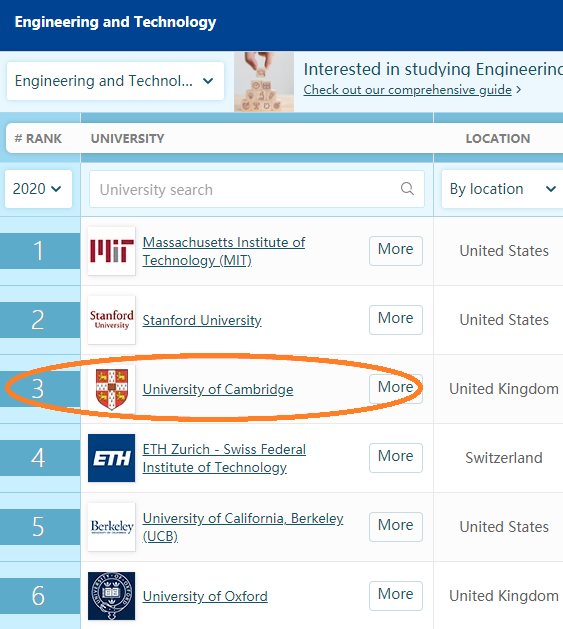563x629 pixels.
Task: Click rank number 2 cell
Action: pyautogui.click(x=39, y=320)
